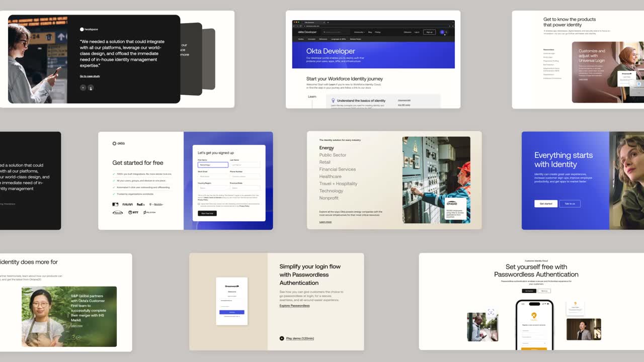Image resolution: width=644 pixels, height=362 pixels.
Task: Open Pricing in the Okta Developer header
Action: [378, 32]
